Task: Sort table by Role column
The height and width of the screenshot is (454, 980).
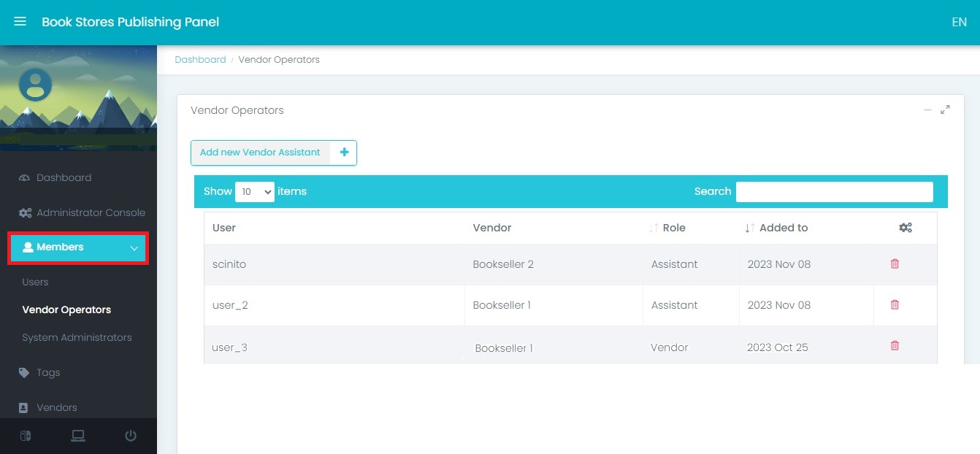Action: (x=673, y=228)
